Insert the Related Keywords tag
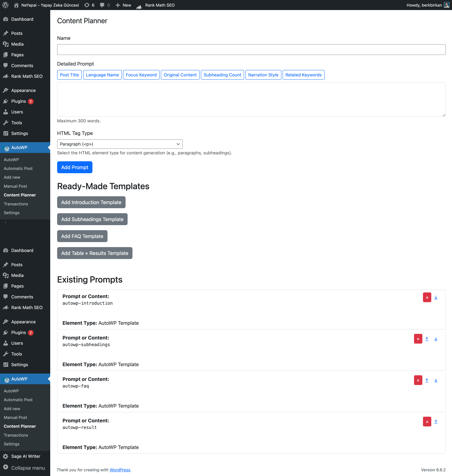The image size is (452, 476). [x=303, y=75]
